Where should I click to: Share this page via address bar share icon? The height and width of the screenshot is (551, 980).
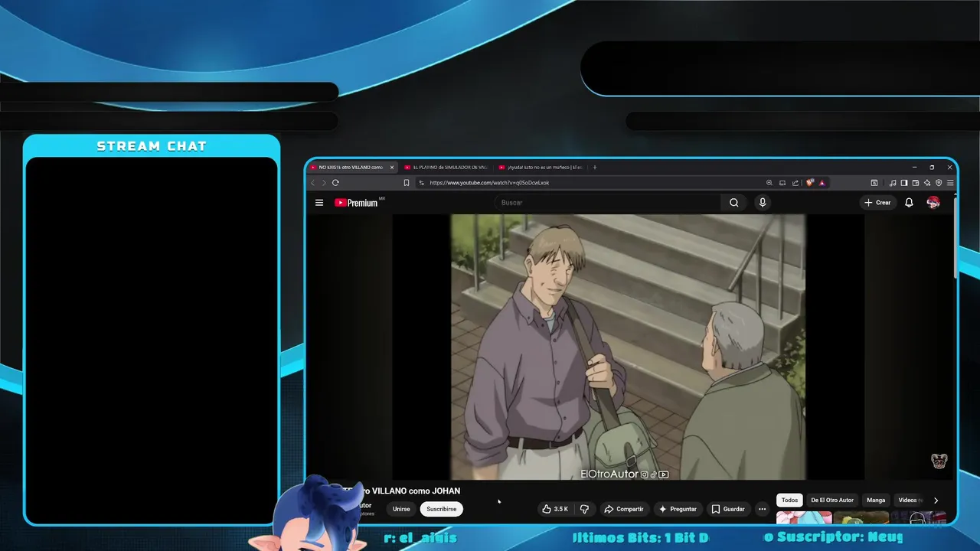pyautogui.click(x=795, y=183)
